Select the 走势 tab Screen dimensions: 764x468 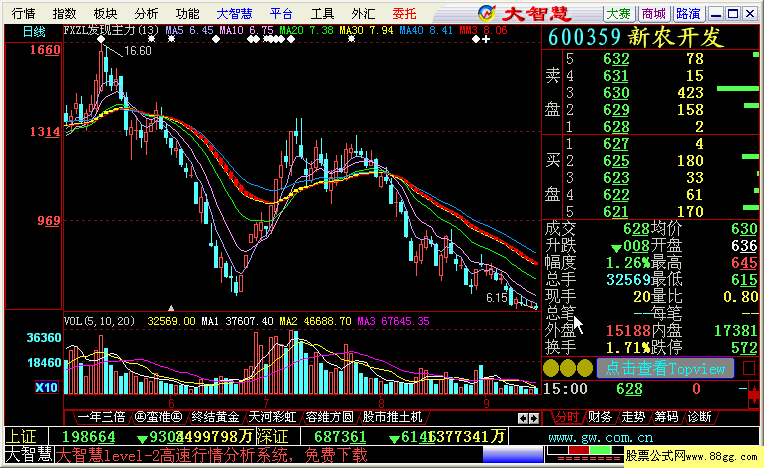point(633,417)
